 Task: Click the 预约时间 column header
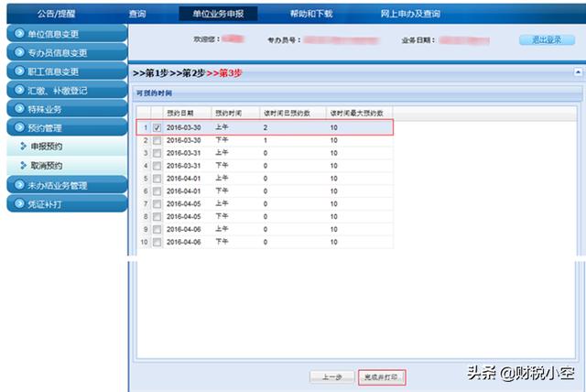(235, 113)
